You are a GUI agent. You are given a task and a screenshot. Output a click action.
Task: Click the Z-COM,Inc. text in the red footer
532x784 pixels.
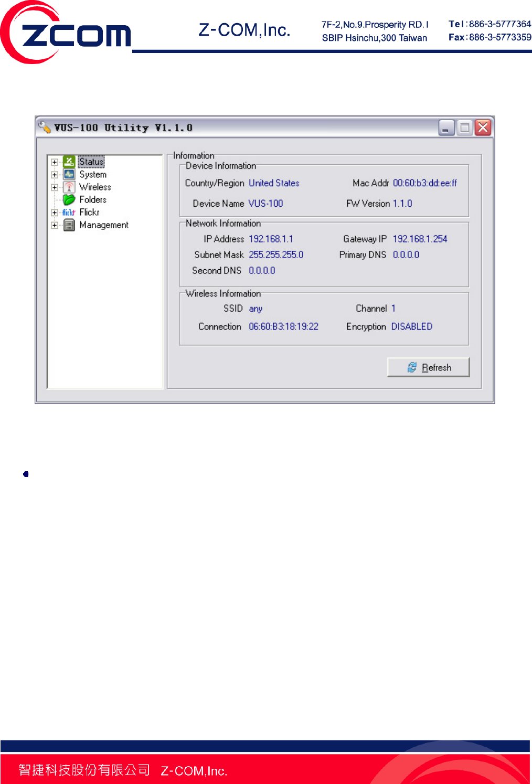click(x=194, y=771)
